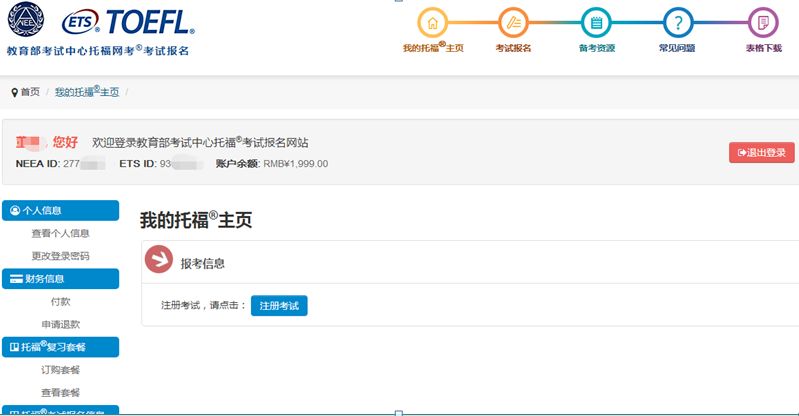
Task: Click the 我的托福主页 page heading
Action: click(196, 220)
